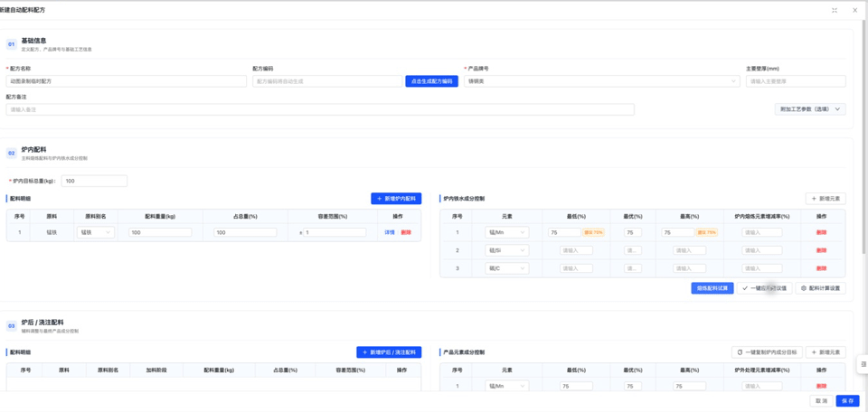Image resolution: width=868 pixels, height=412 pixels.
Task: Click 保存 button
Action: point(847,401)
